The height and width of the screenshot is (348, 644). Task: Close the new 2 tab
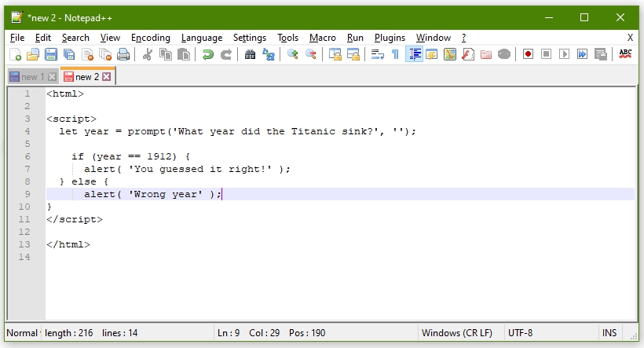pyautogui.click(x=106, y=77)
